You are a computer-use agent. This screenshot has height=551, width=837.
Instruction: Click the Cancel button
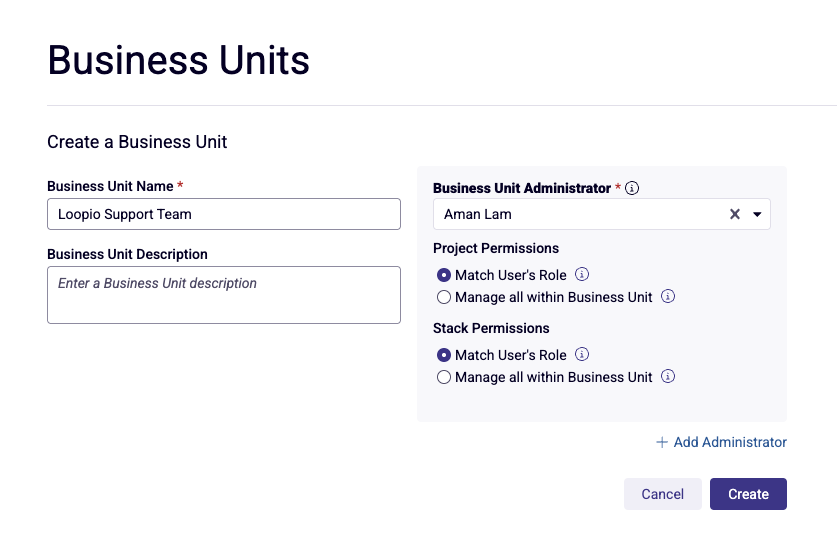pyautogui.click(x=662, y=494)
